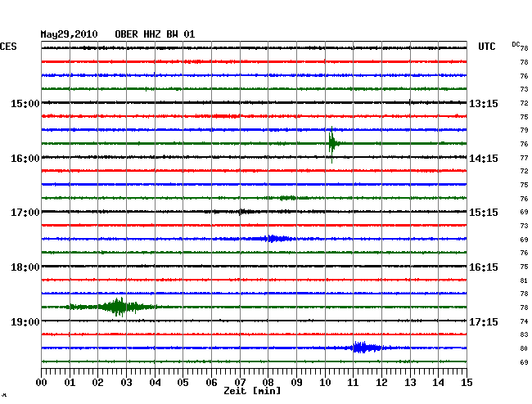Click the sharp green spike near minute 10
This screenshot has height=404, width=532.
point(332,144)
